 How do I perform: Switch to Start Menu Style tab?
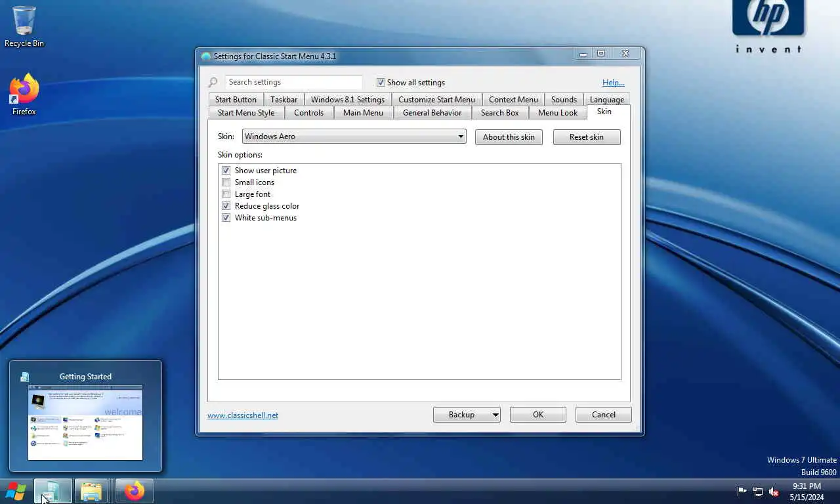pos(246,113)
